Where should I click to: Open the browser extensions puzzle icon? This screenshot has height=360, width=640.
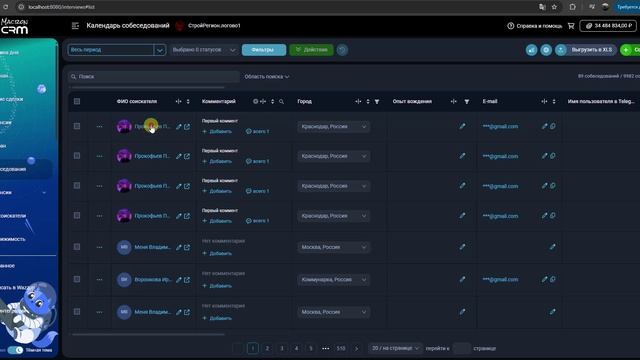(x=573, y=7)
